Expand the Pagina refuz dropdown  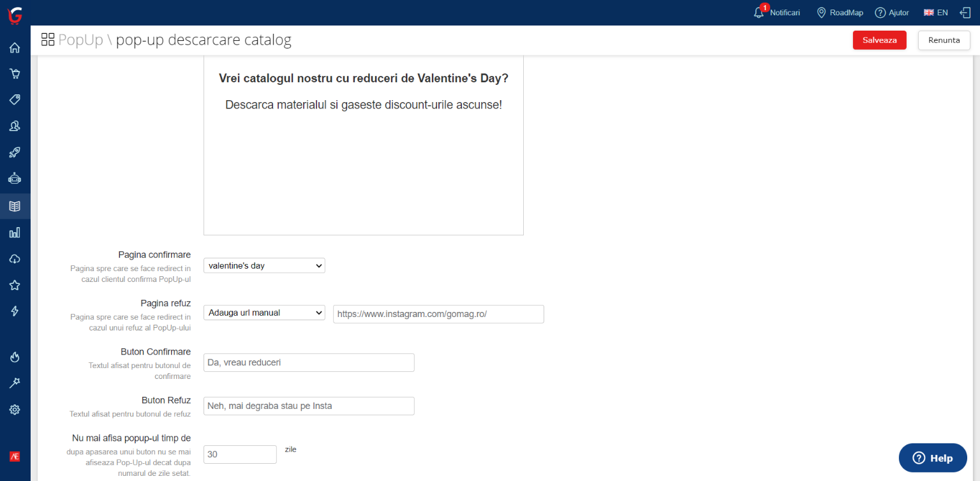[264, 313]
